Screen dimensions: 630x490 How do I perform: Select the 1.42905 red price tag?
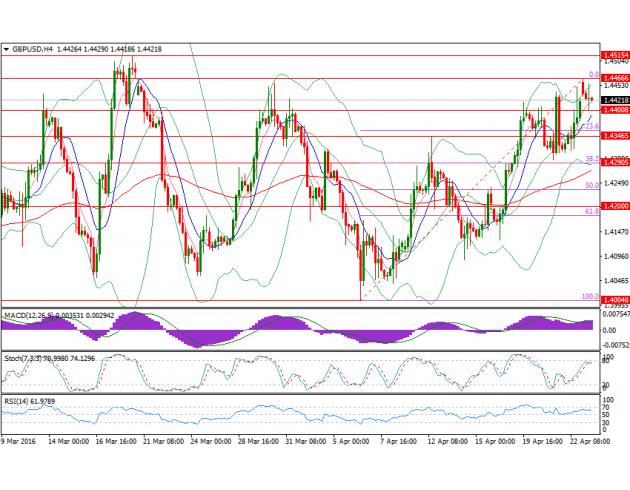coord(614,162)
